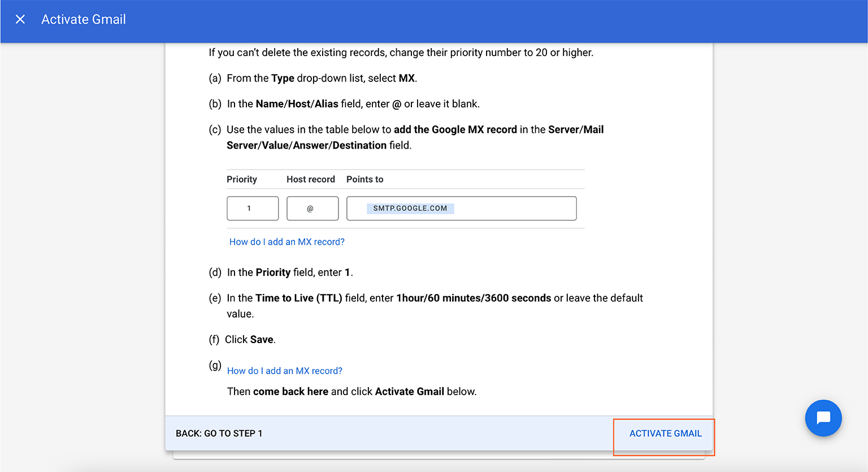The height and width of the screenshot is (472, 868).
Task: Click the Host record column header
Action: 311,179
